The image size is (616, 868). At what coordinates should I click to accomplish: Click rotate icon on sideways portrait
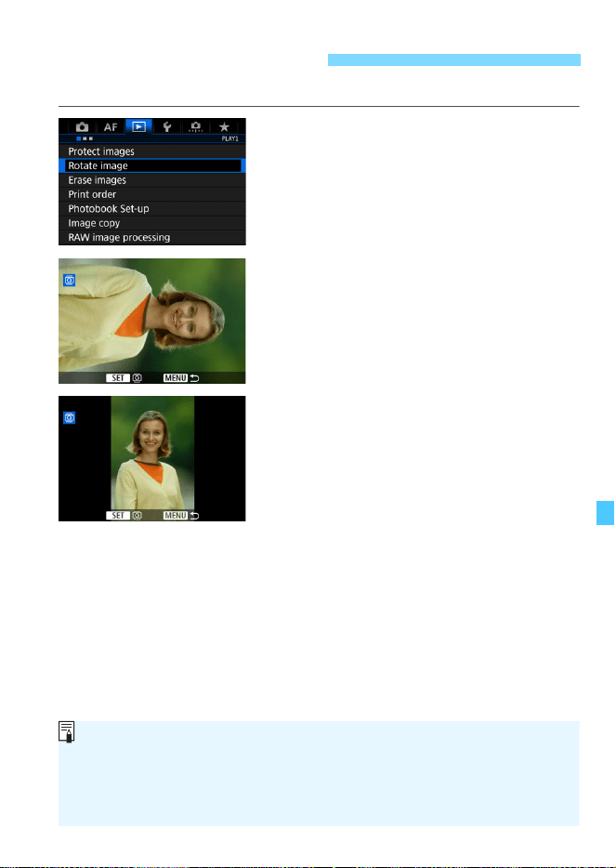(69, 281)
